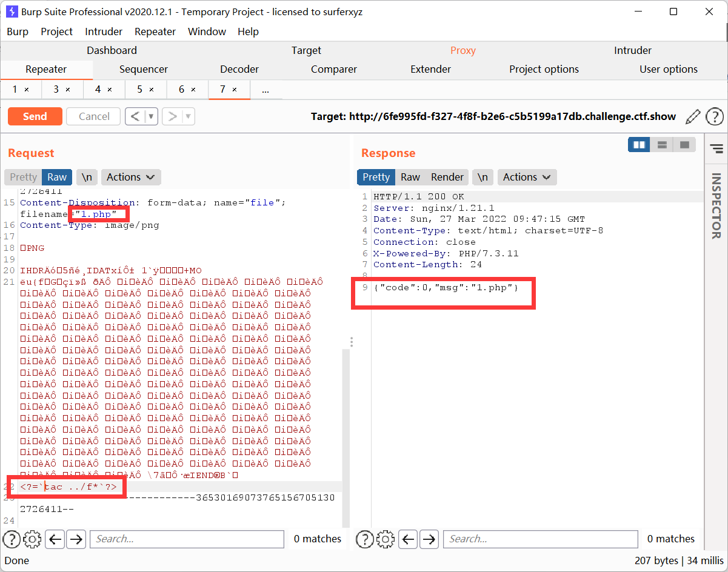This screenshot has height=572, width=728.
Task: Open Response search help icon
Action: point(364,539)
